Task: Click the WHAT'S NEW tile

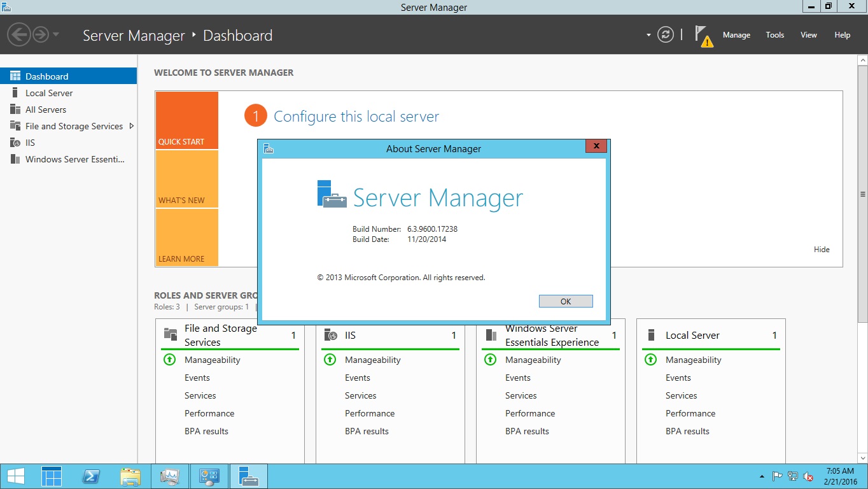Action: coord(187,179)
